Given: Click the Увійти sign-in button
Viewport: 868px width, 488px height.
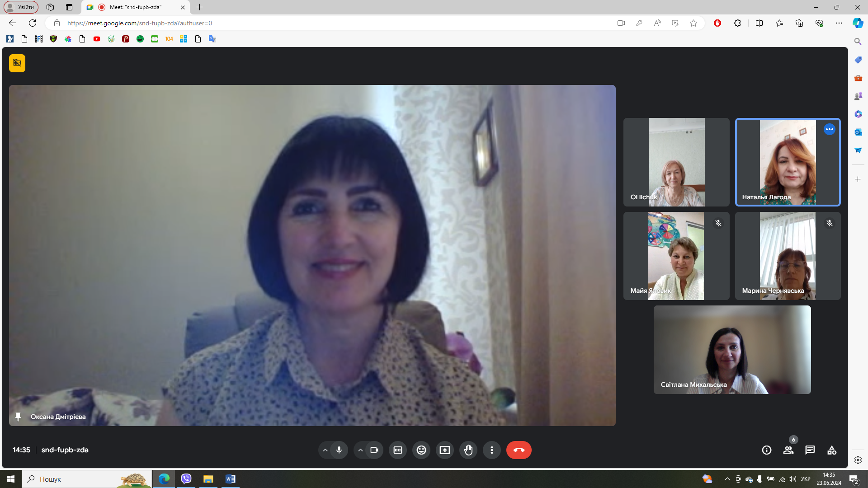Looking at the screenshot, I should [21, 7].
